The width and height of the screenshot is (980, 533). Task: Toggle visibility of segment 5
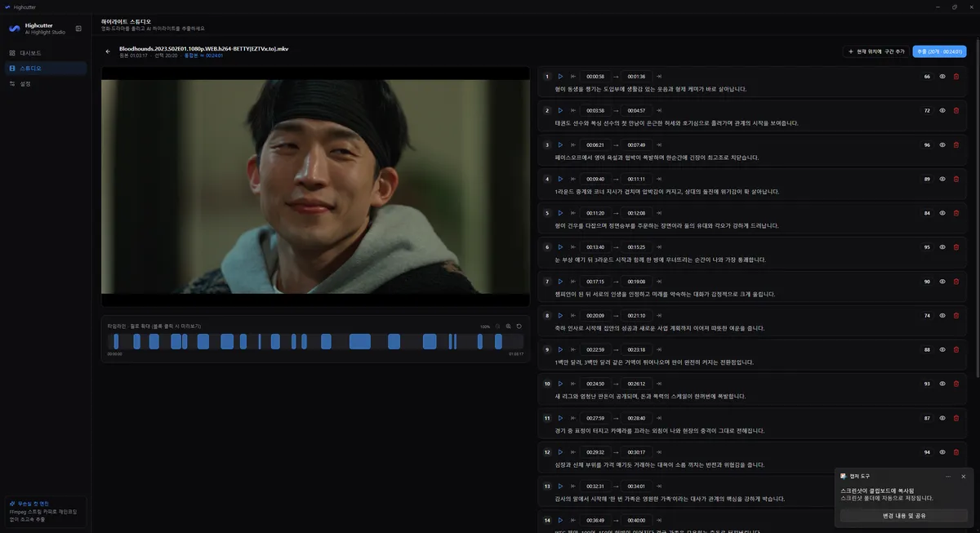(x=942, y=213)
